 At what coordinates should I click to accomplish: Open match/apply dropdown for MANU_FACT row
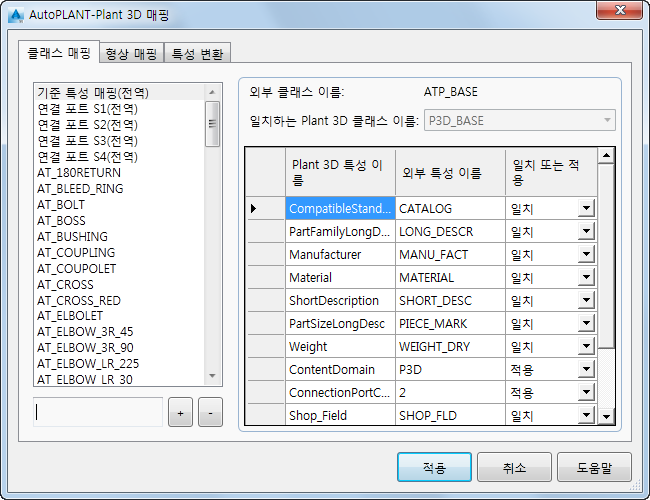586,254
